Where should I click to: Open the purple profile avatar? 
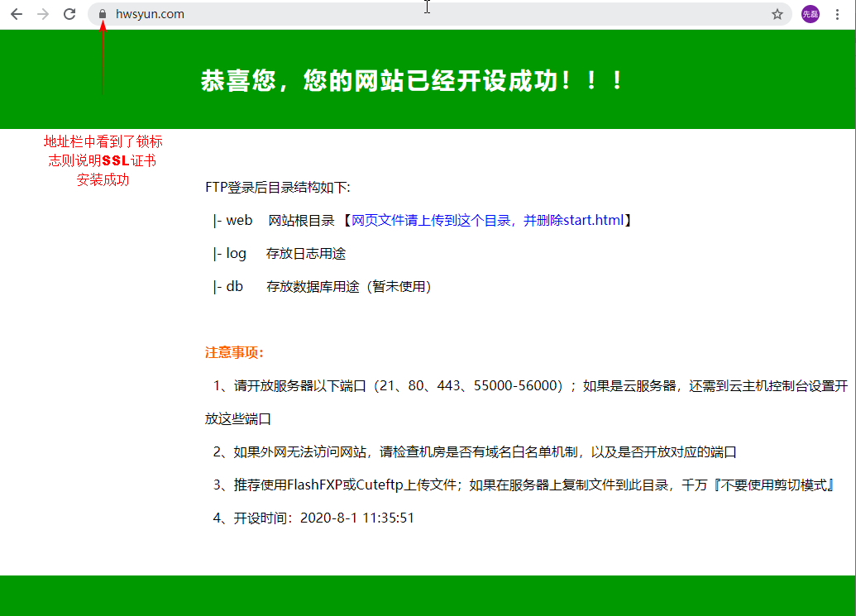pyautogui.click(x=811, y=14)
